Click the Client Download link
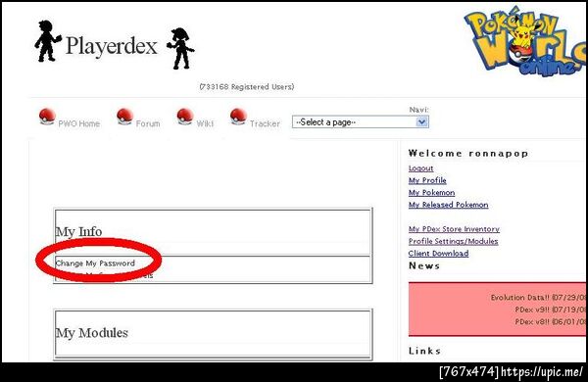Viewport: 588px width, 382px height. pos(438,254)
